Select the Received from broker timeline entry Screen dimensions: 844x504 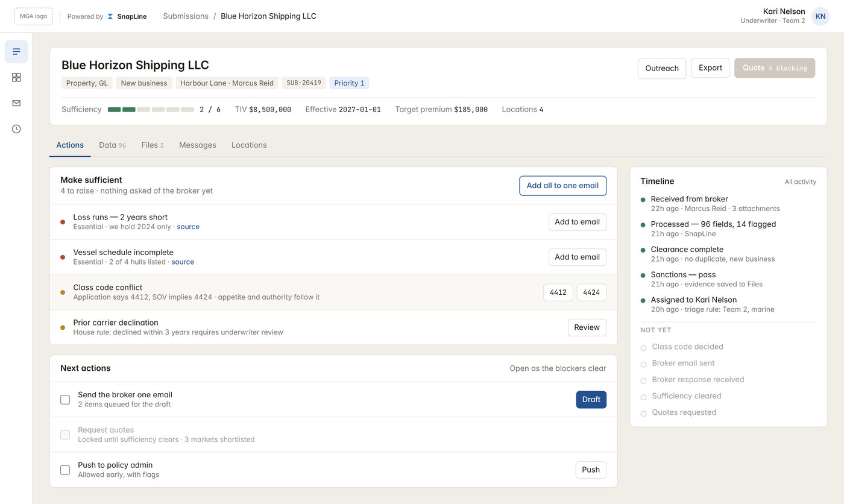728,204
